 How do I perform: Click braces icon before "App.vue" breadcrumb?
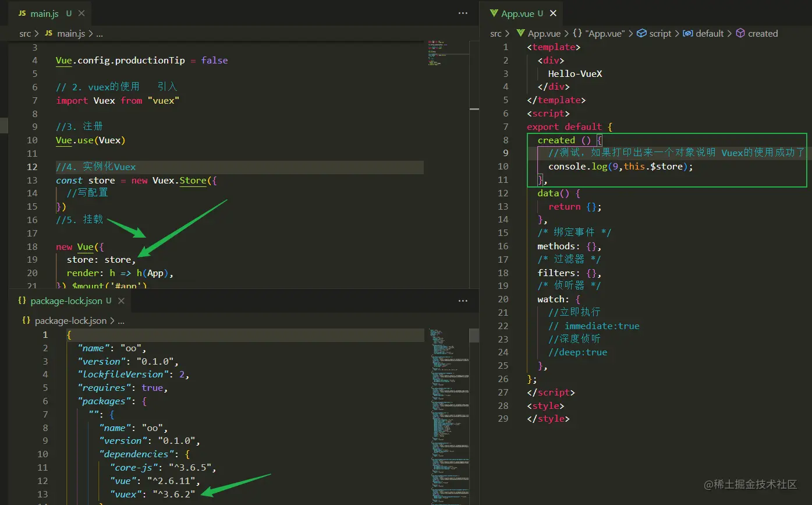tap(577, 34)
